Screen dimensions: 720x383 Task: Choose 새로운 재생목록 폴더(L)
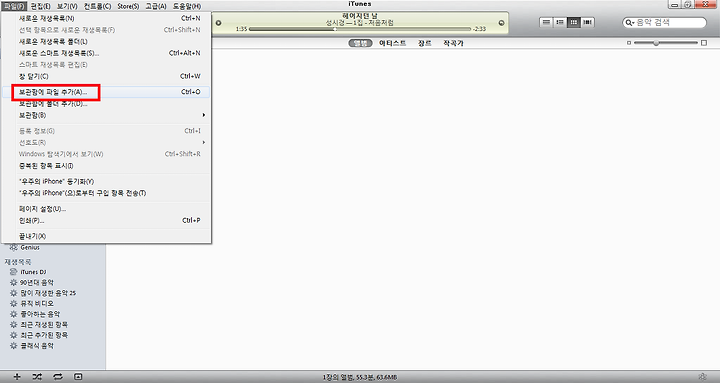click(x=106, y=41)
